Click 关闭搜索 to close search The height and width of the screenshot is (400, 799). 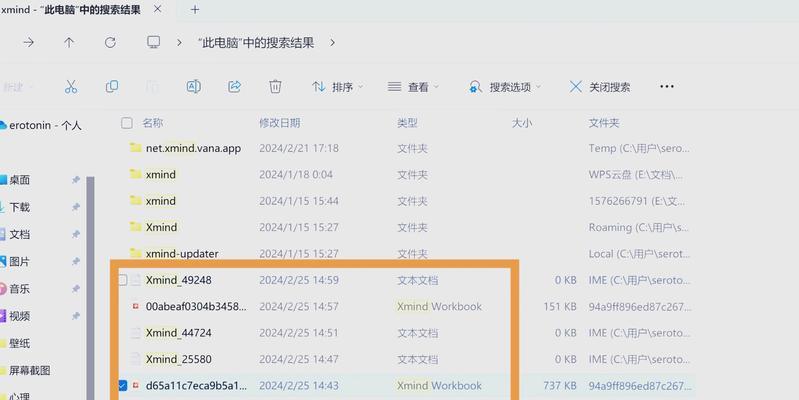600,87
